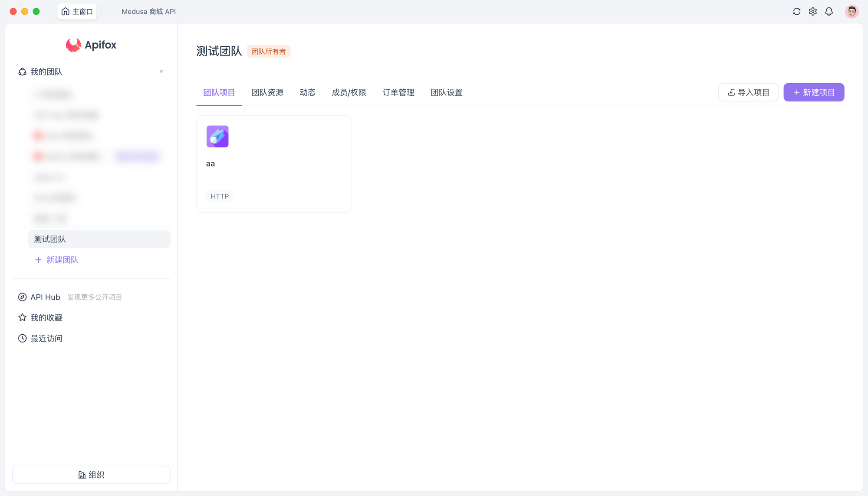Open 最近访问 recent list
The width and height of the screenshot is (868, 496).
click(x=46, y=338)
